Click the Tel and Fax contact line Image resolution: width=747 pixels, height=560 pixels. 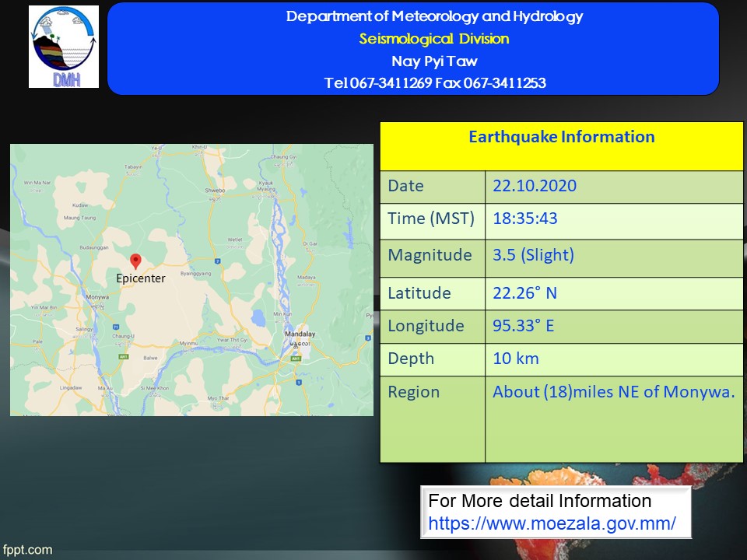(434, 82)
